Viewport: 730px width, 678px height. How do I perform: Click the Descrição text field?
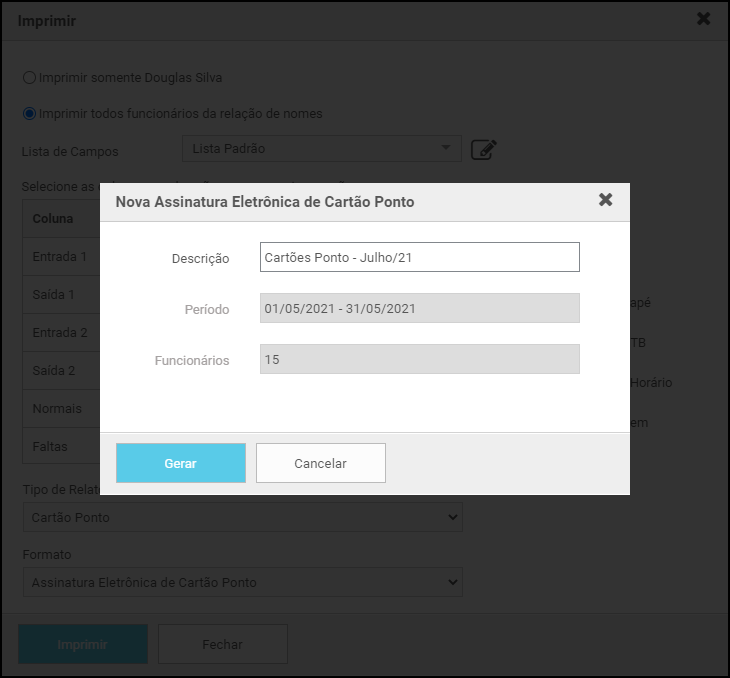coord(419,257)
